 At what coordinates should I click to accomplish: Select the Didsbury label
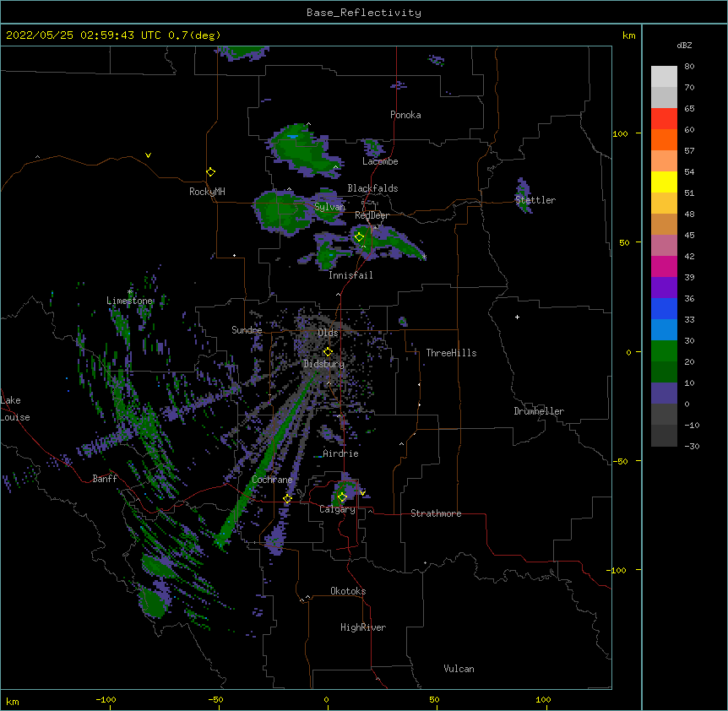324,364
